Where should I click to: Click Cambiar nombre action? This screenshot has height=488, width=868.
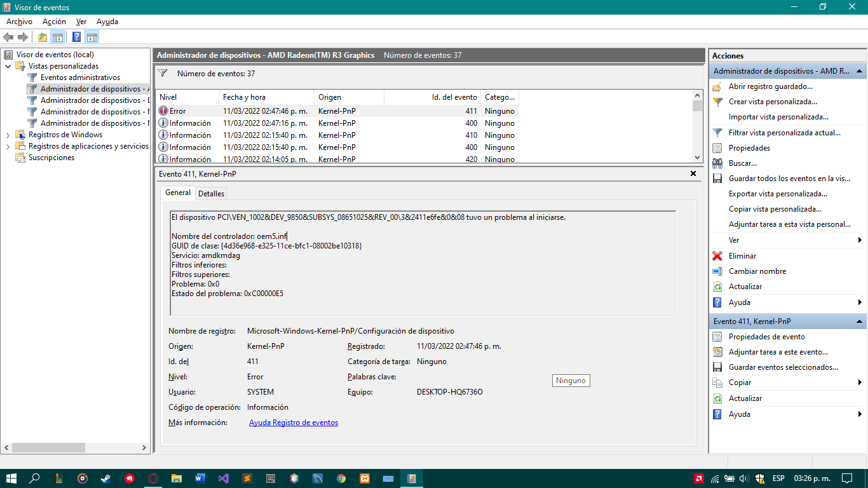pyautogui.click(x=757, y=271)
